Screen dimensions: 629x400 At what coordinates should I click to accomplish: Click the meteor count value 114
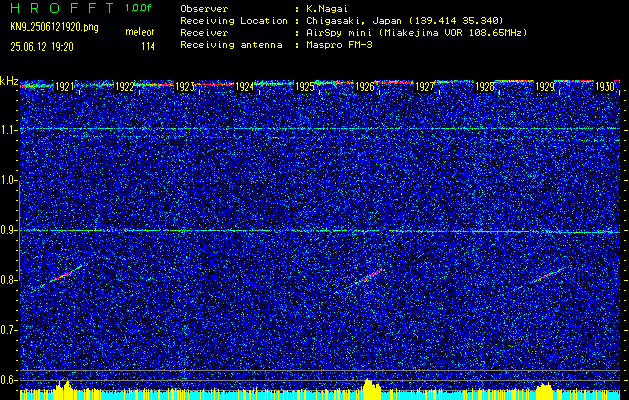pyautogui.click(x=148, y=47)
